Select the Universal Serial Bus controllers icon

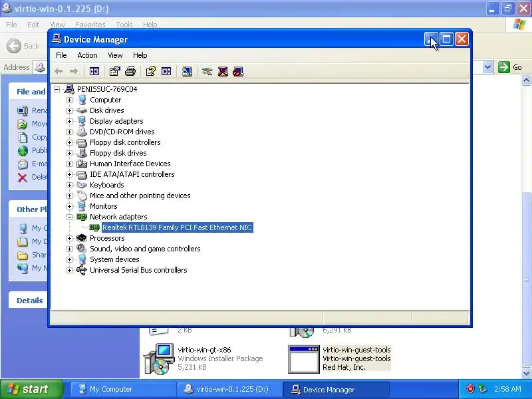click(x=82, y=270)
